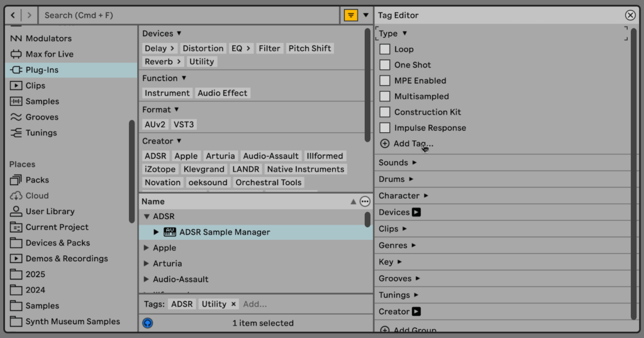Toggle the yellow filter view button
644x338 pixels.
click(x=351, y=15)
